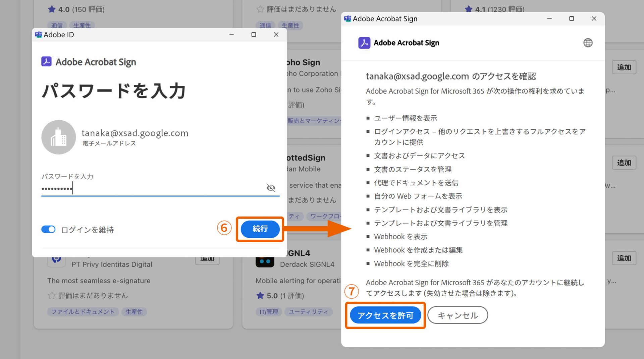644x359 pixels.
Task: Click the キャンセル button
Action: 458,315
